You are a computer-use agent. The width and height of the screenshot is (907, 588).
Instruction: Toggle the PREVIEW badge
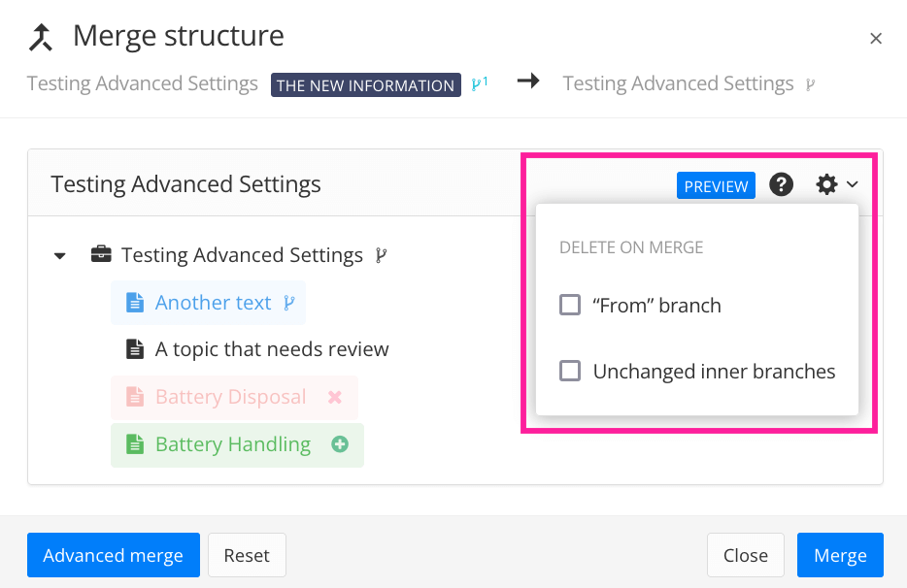716,185
